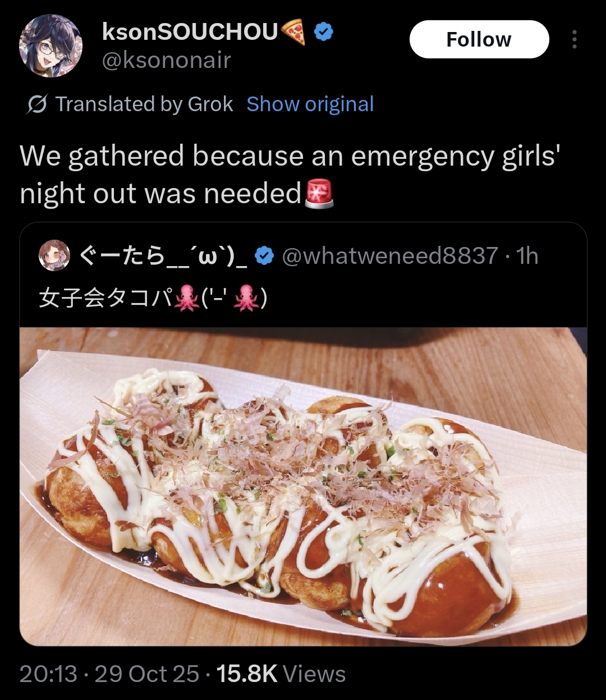Click the ksonSOUCHOU display name
The image size is (606, 700).
[x=190, y=33]
